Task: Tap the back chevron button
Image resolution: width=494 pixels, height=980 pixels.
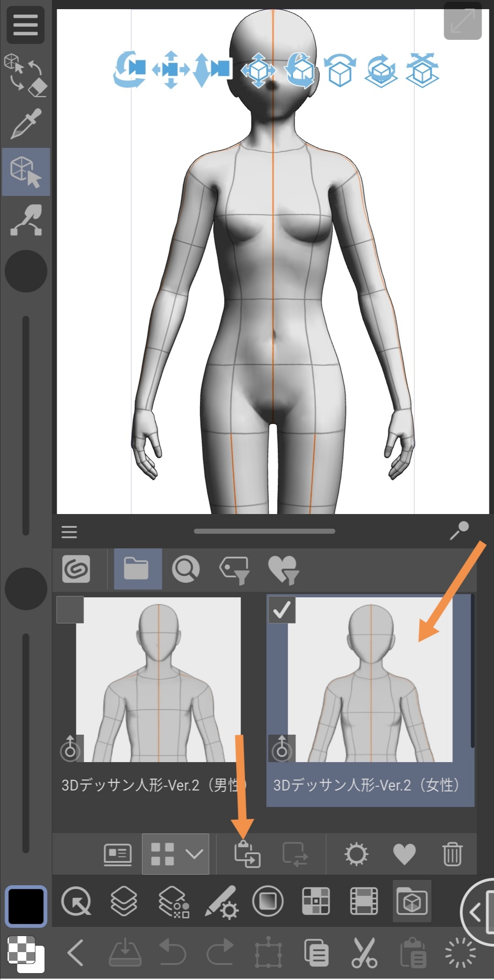Action: [x=76, y=953]
